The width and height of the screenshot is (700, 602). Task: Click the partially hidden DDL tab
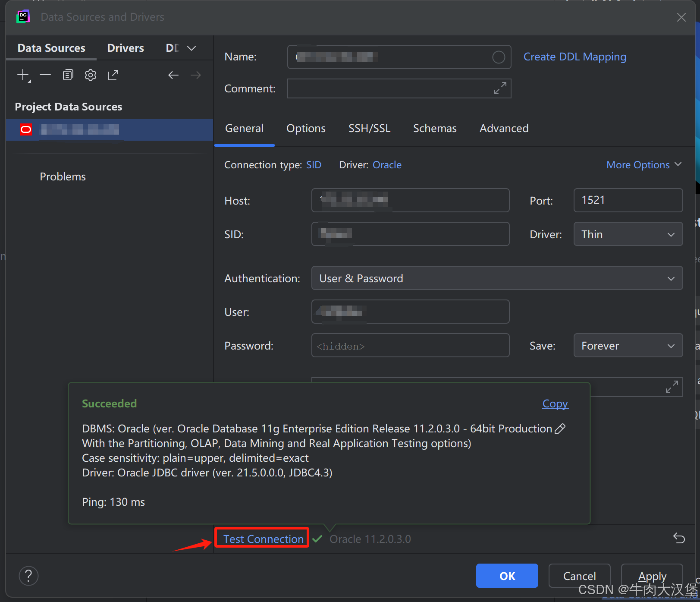point(172,48)
